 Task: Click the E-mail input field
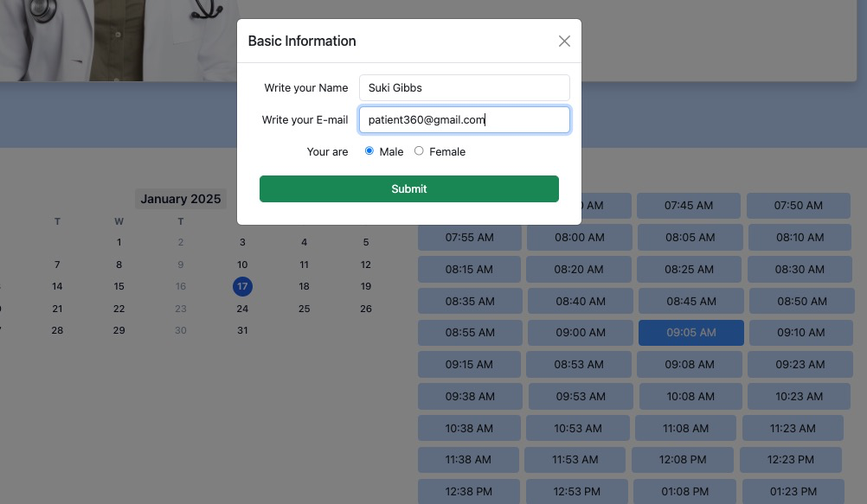click(x=465, y=120)
